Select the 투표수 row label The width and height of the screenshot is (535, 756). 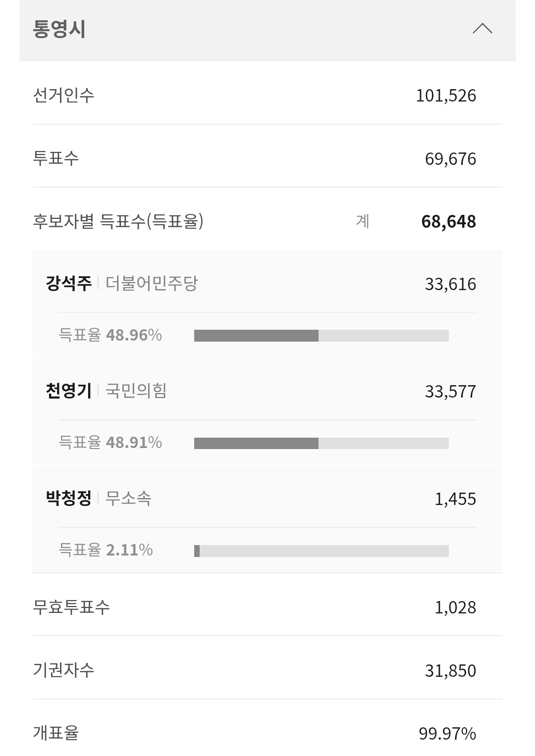click(x=55, y=158)
